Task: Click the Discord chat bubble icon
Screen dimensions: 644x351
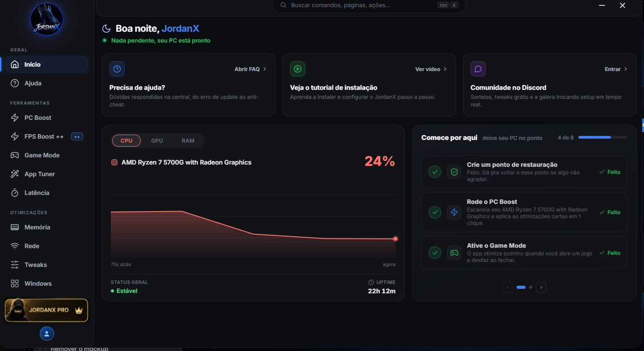Action: click(x=478, y=69)
